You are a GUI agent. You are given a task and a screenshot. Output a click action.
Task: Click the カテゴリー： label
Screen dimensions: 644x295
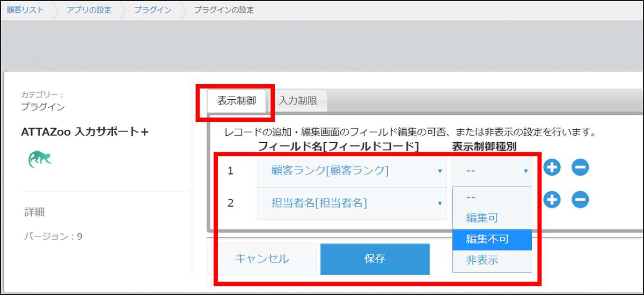43,95
